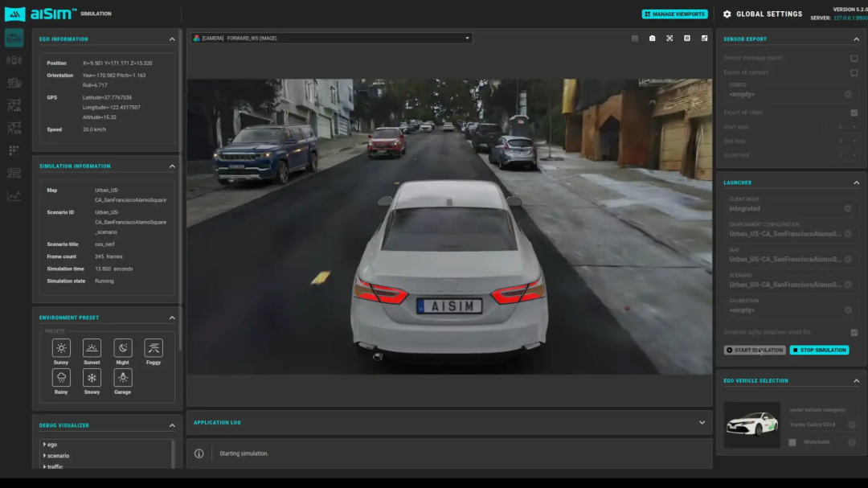Open the Launcher Scenario dropdown
The image size is (868, 488).
pyautogui.click(x=791, y=285)
